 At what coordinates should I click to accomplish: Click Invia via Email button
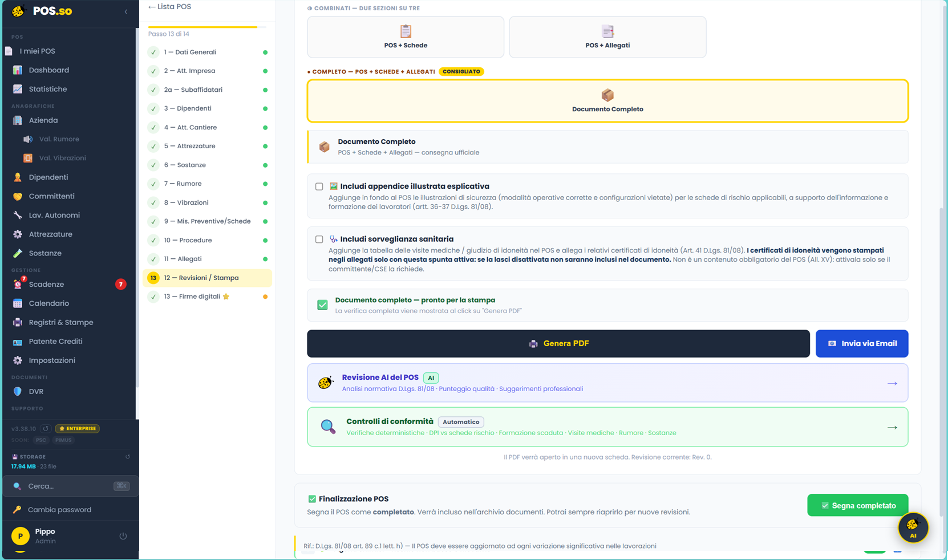(x=862, y=343)
